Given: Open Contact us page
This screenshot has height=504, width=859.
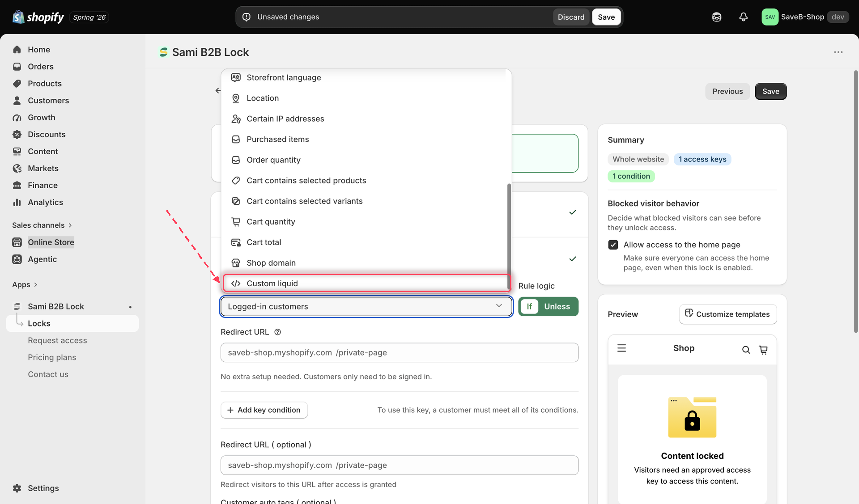Looking at the screenshot, I should click(x=48, y=375).
